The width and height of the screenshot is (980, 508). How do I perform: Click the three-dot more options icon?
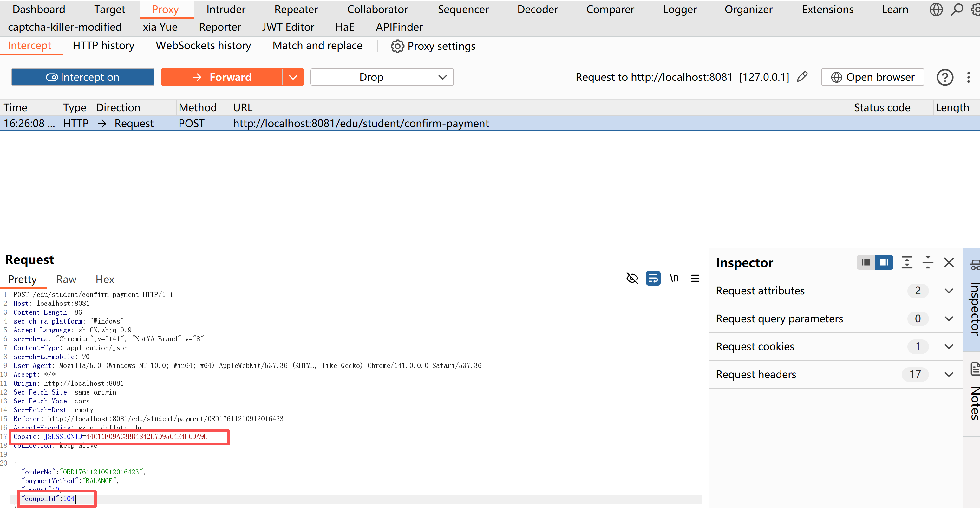[968, 77]
